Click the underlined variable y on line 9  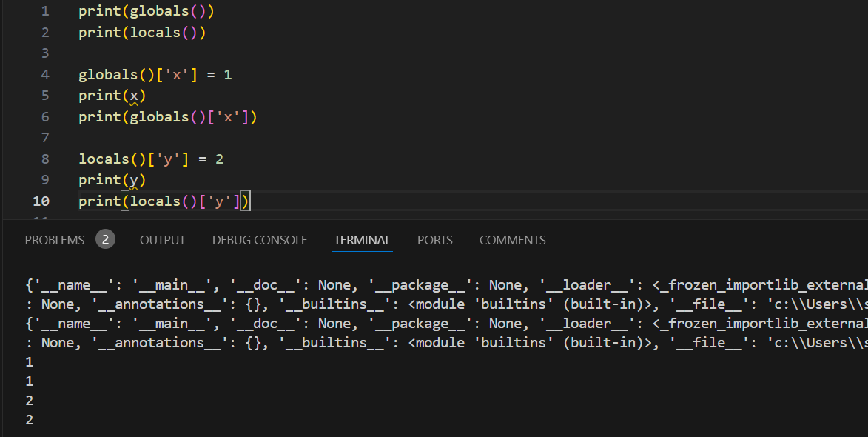pos(133,179)
